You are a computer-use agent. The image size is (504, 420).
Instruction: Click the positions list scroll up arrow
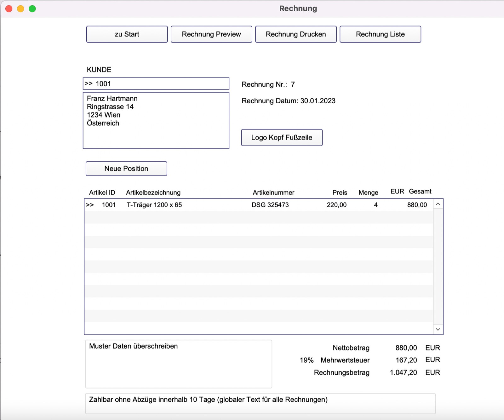(x=438, y=204)
